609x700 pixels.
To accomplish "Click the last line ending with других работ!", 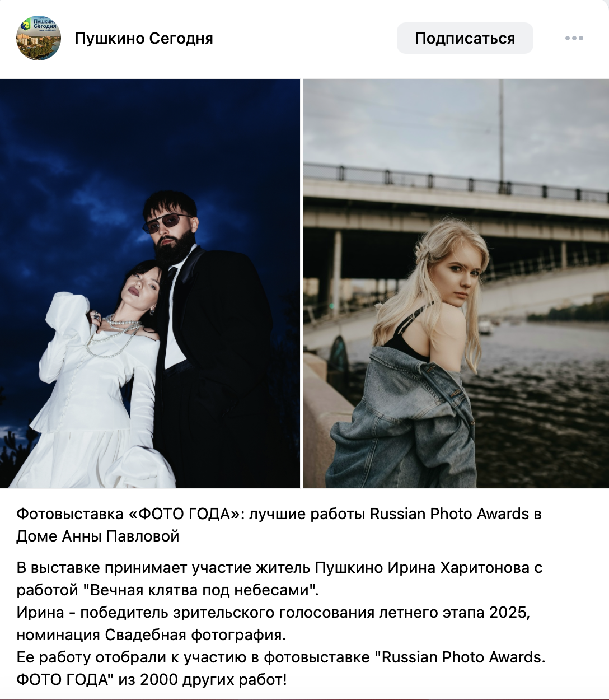I will (152, 679).
